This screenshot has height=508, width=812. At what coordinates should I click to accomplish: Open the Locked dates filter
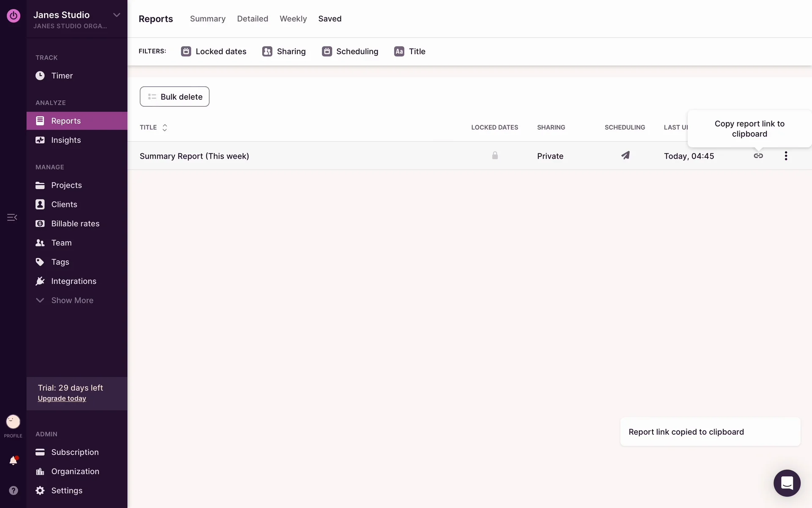pyautogui.click(x=214, y=51)
